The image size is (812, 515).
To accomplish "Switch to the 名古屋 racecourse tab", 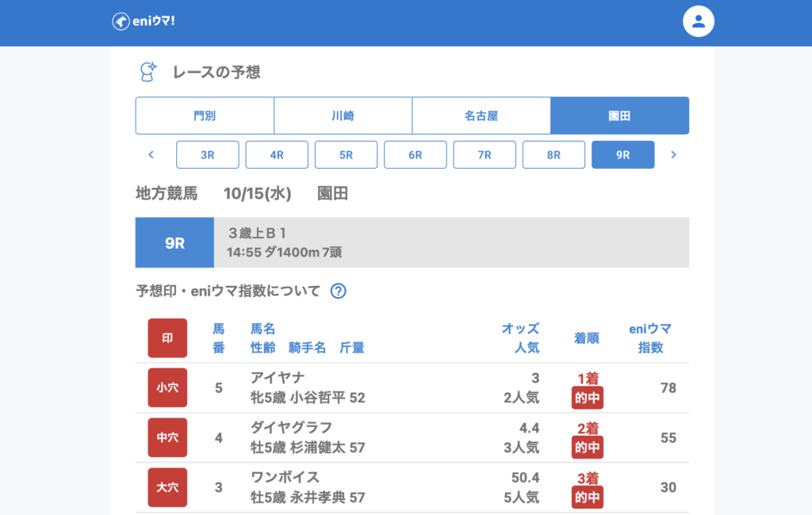I will click(481, 116).
